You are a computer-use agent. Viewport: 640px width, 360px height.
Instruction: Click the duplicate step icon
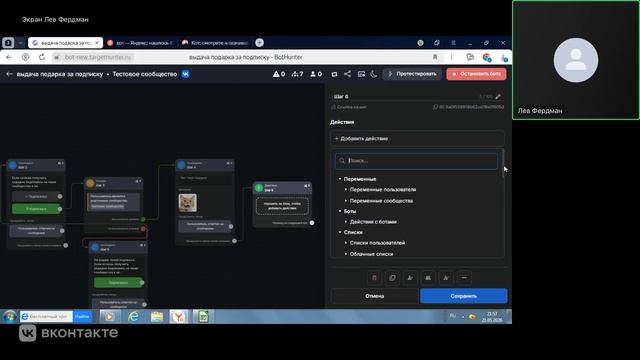click(392, 278)
